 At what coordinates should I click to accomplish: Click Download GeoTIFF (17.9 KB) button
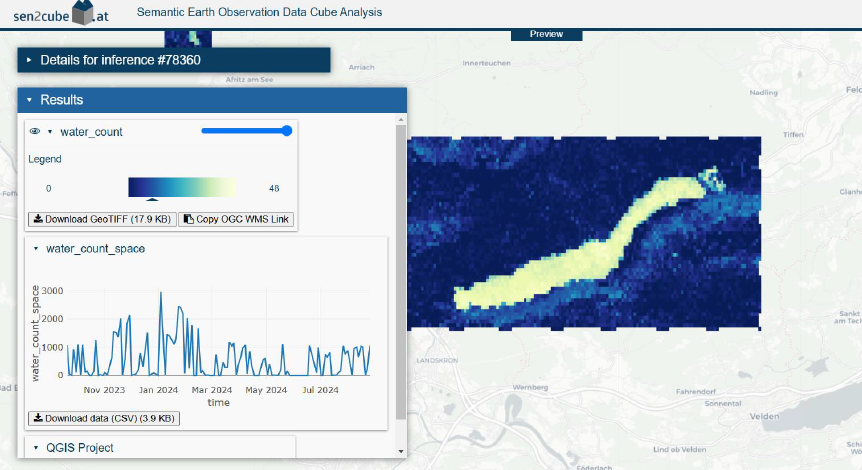pyautogui.click(x=102, y=219)
